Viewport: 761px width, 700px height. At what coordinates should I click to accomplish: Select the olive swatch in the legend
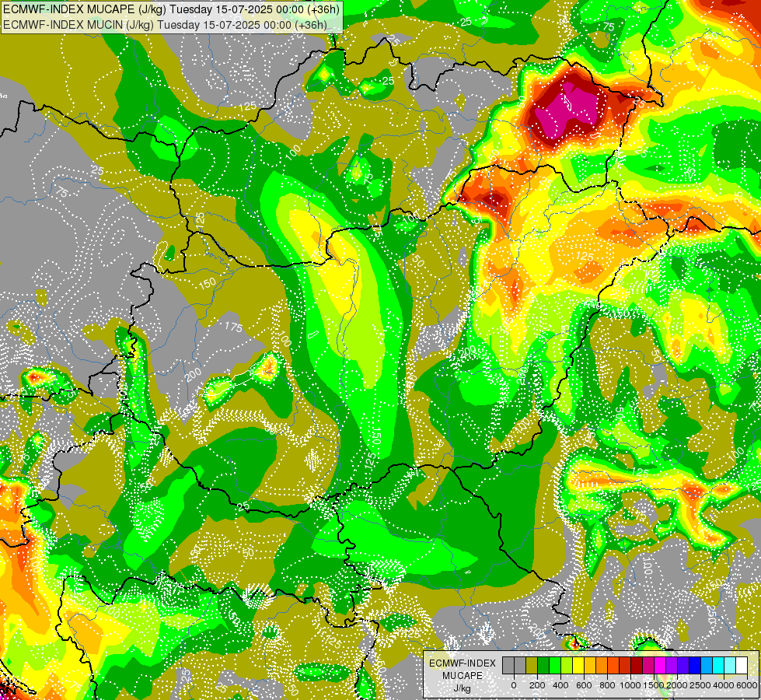pyautogui.click(x=532, y=665)
